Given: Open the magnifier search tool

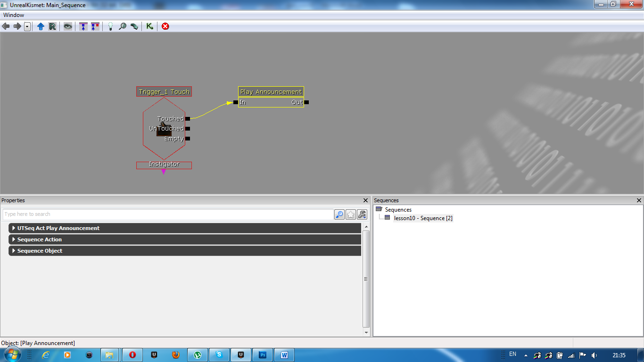Looking at the screenshot, I should (122, 26).
